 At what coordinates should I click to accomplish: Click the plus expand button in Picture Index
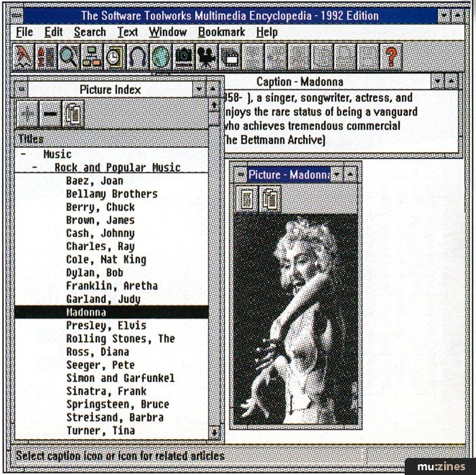tap(27, 114)
